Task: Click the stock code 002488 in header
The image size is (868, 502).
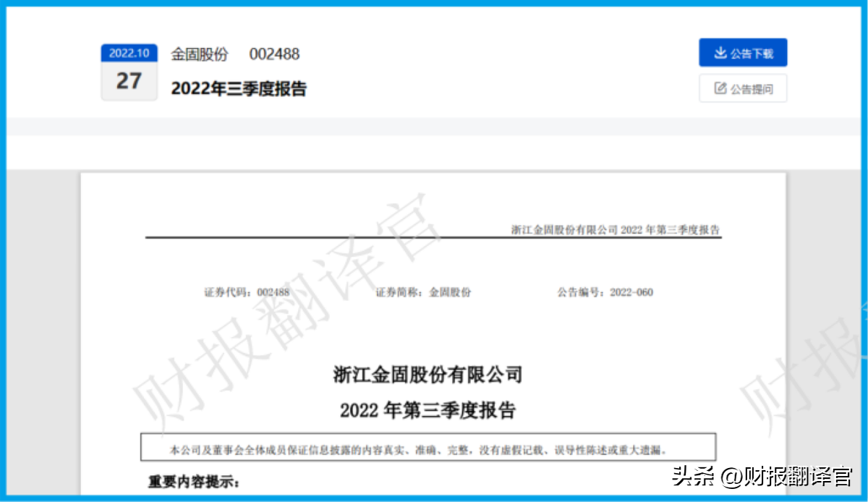Action: [x=274, y=54]
